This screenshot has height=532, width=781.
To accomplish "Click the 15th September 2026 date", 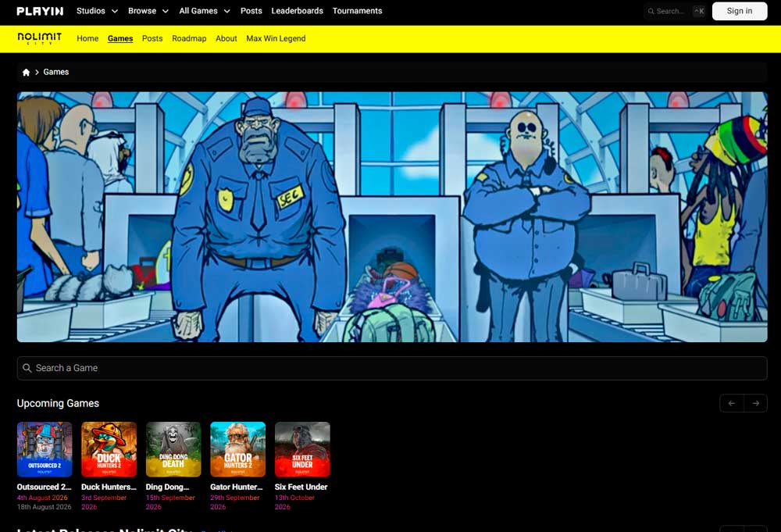I will [170, 502].
